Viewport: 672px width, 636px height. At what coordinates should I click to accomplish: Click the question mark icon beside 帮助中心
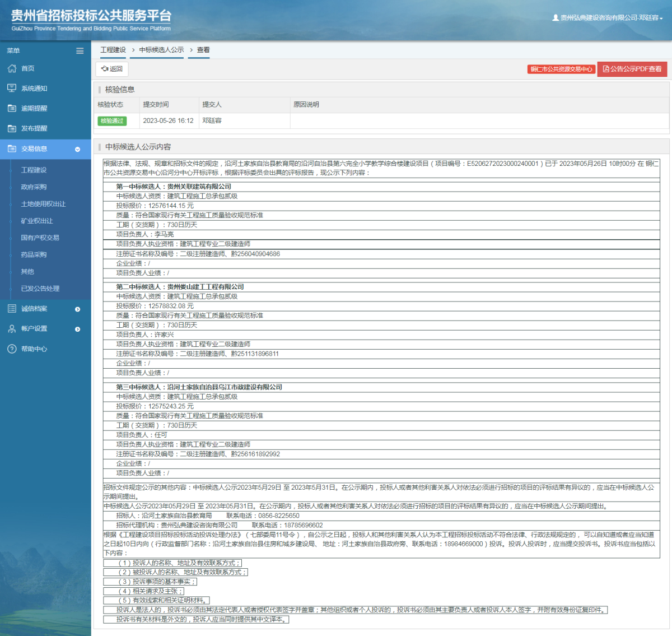click(12, 349)
